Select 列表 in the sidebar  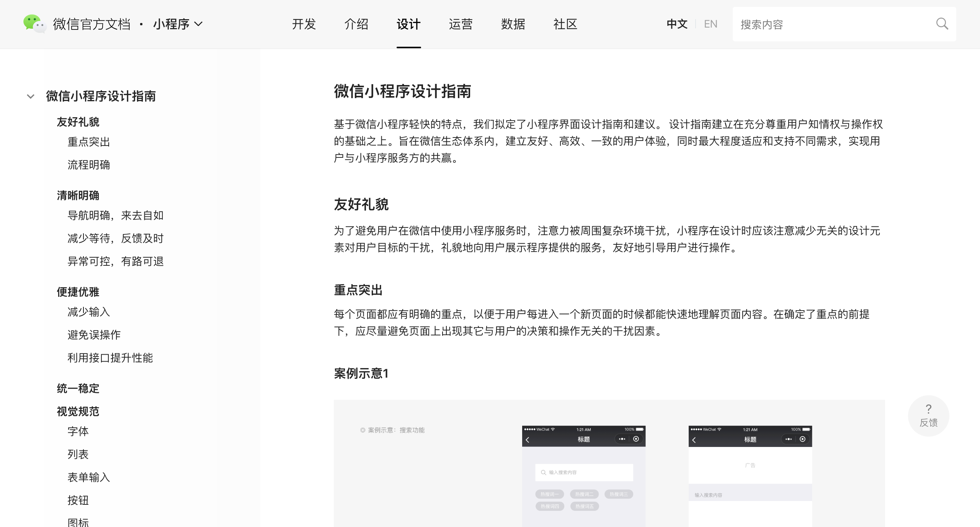(78, 455)
